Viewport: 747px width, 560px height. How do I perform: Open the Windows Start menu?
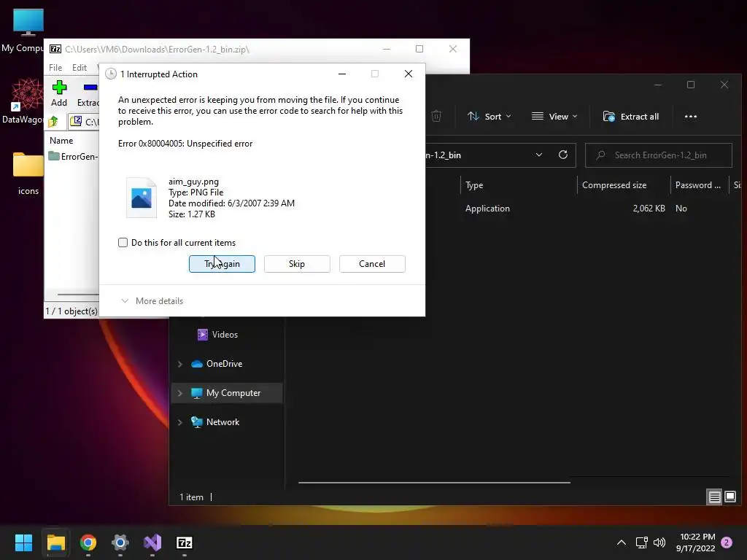(x=23, y=542)
